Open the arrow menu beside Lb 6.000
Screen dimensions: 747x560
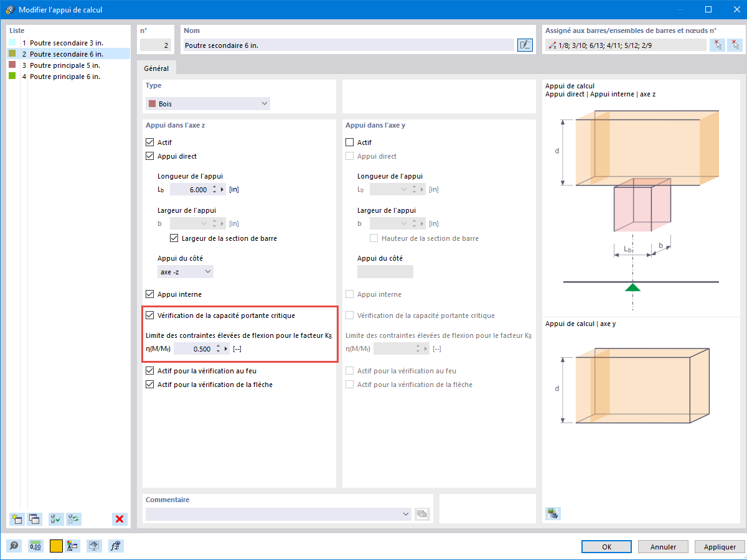[x=223, y=189]
